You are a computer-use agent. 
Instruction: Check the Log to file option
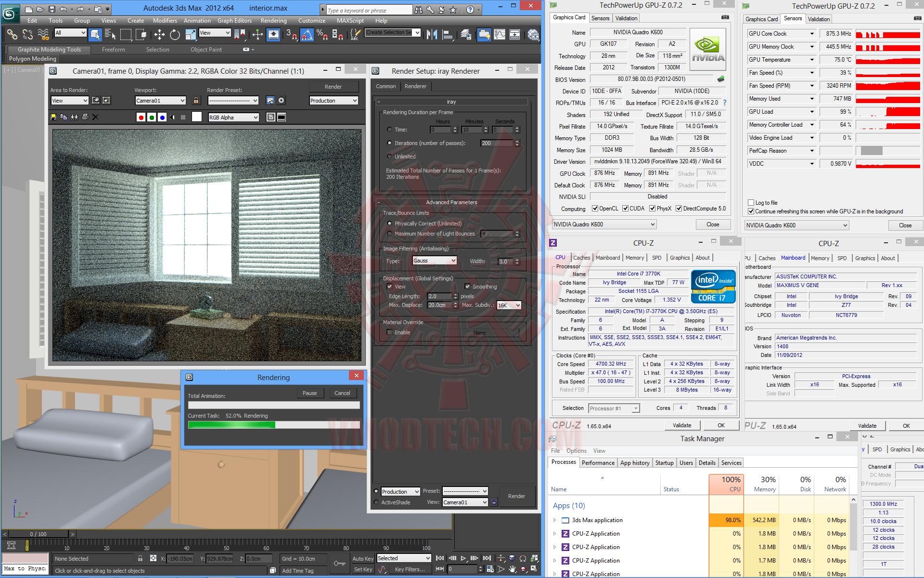point(751,203)
